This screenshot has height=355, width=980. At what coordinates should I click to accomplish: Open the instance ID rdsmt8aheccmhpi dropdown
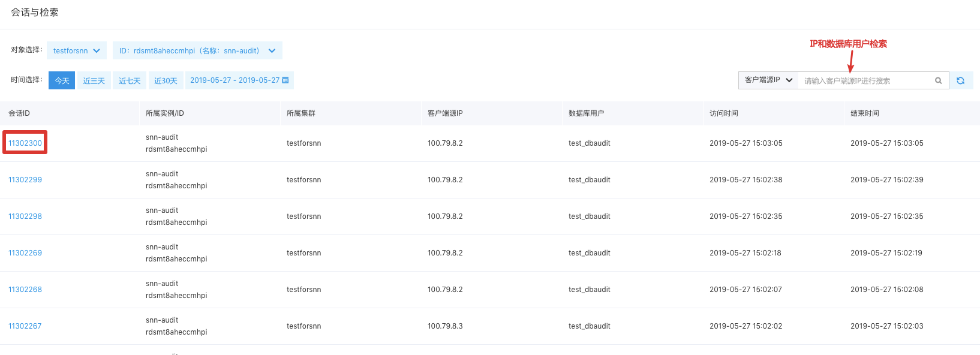point(197,50)
